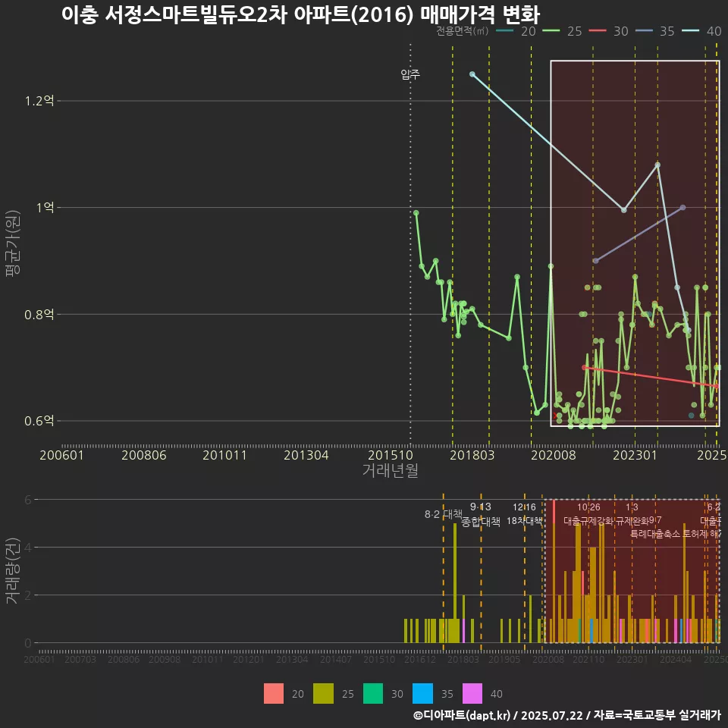The width and height of the screenshot is (728, 728).
Task: Select the pink 40 swatch in bottom legend
Action: pyautogui.click(x=472, y=694)
